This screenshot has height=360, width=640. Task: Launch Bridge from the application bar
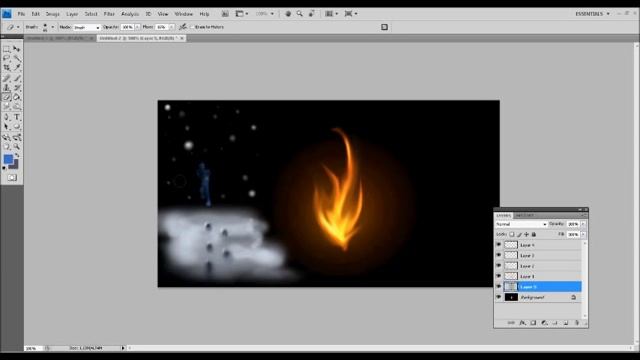[225, 13]
